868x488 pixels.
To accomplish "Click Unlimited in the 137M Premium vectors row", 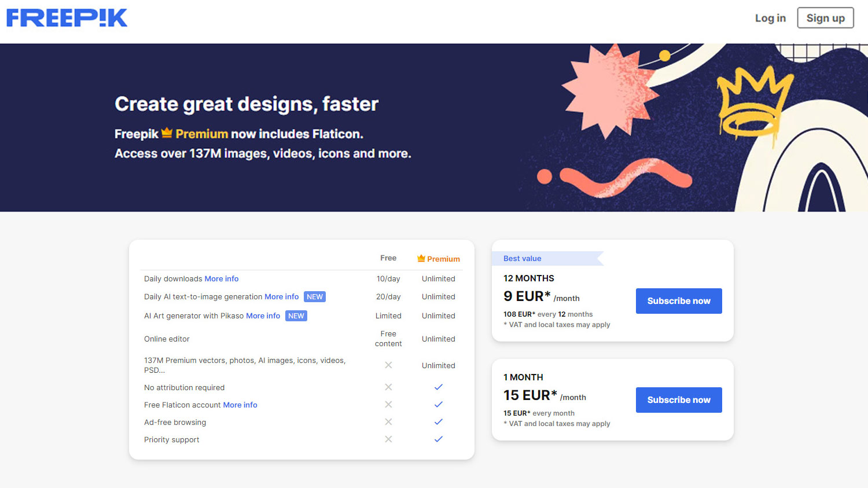I will tap(439, 365).
